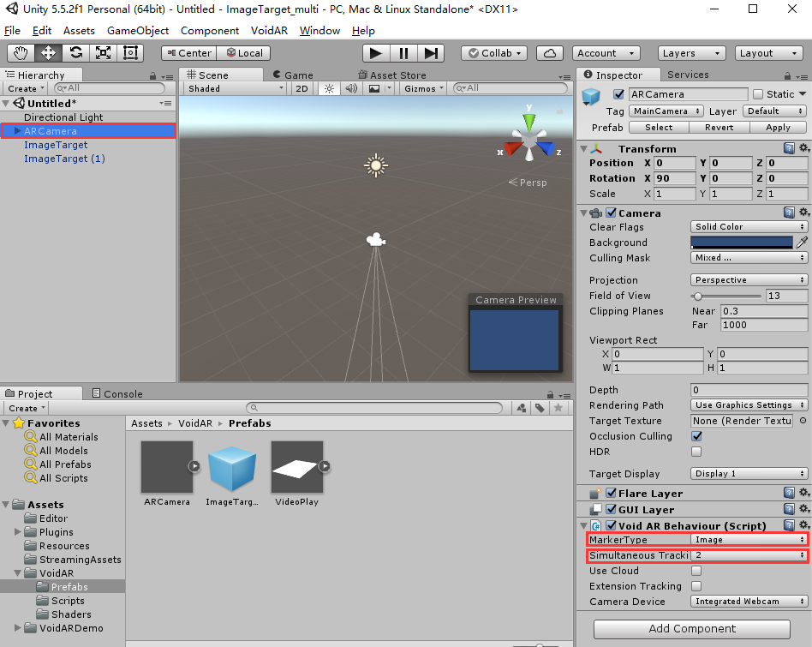Enable the HDR checkbox
This screenshot has width=812, height=647.
tap(696, 452)
